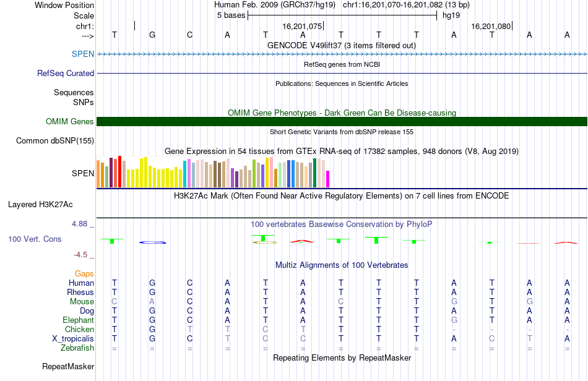
Task: Click the OMIM Genes track label
Action: pyautogui.click(x=70, y=121)
